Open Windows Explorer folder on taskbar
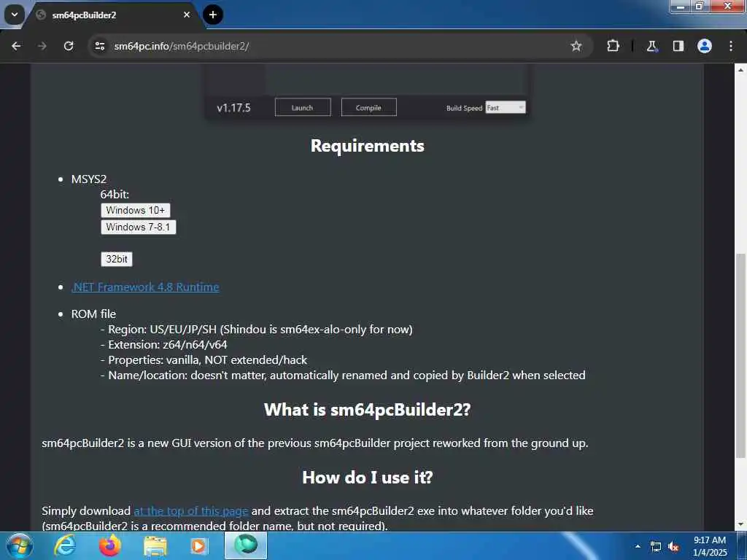 pos(155,545)
